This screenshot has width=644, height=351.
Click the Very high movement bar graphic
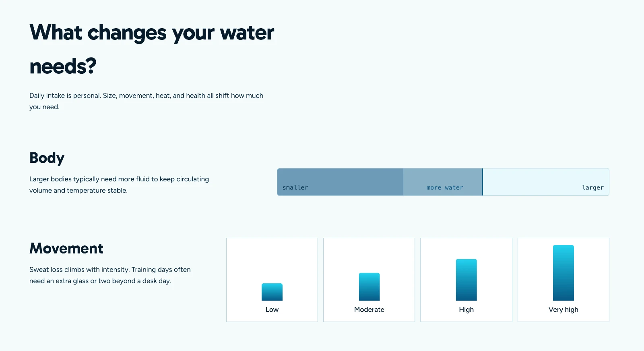(x=563, y=273)
